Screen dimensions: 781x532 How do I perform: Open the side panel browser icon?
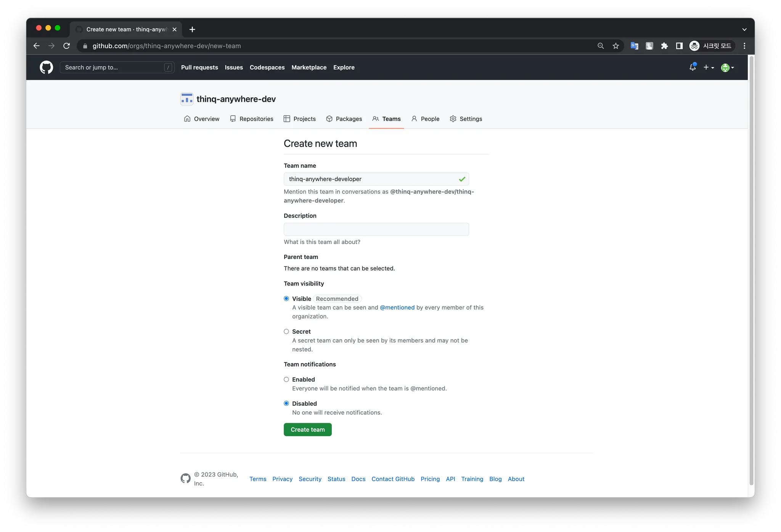[679, 46]
